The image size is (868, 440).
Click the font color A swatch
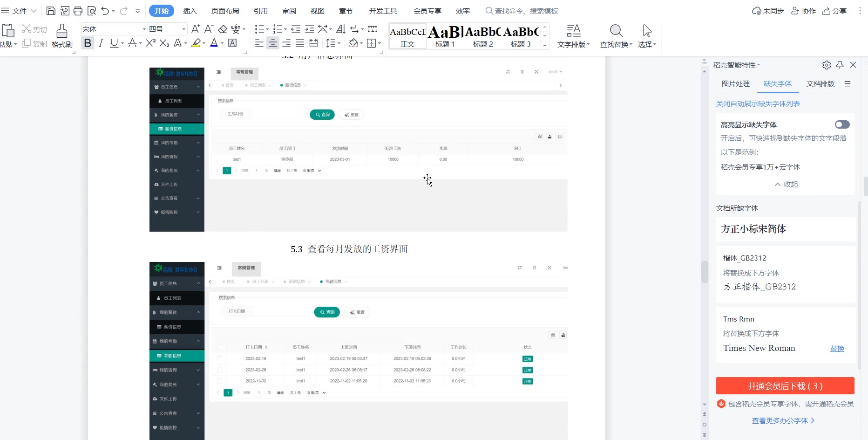point(214,43)
